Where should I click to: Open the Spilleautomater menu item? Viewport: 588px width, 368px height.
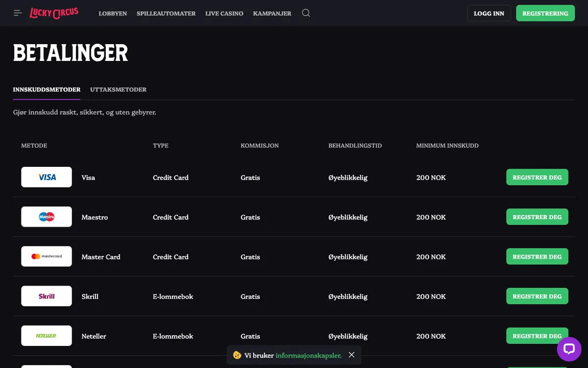point(166,13)
